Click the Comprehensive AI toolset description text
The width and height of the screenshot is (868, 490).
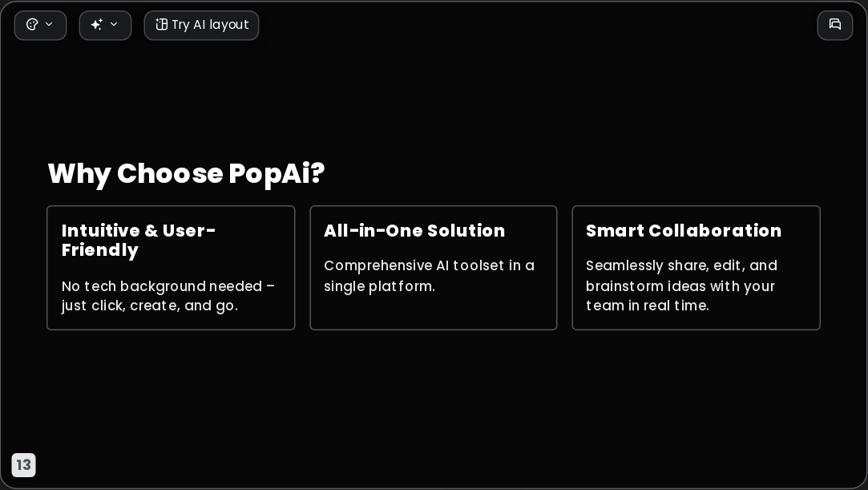(429, 276)
